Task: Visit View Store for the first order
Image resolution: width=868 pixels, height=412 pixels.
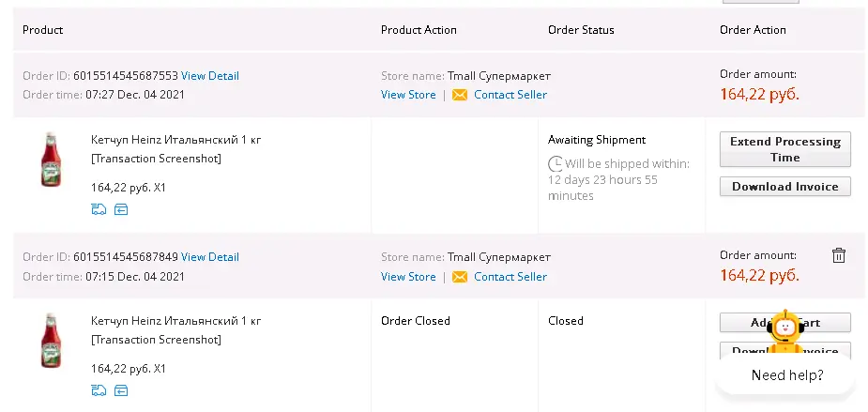Action: (408, 95)
